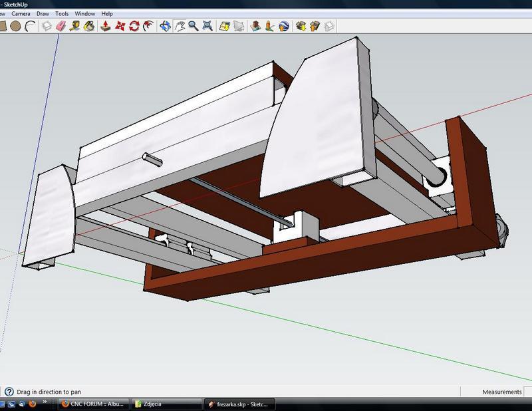Screen dimensions: 532x411
Task: Switch to CNC FORUM taskbar window
Action: (93, 404)
